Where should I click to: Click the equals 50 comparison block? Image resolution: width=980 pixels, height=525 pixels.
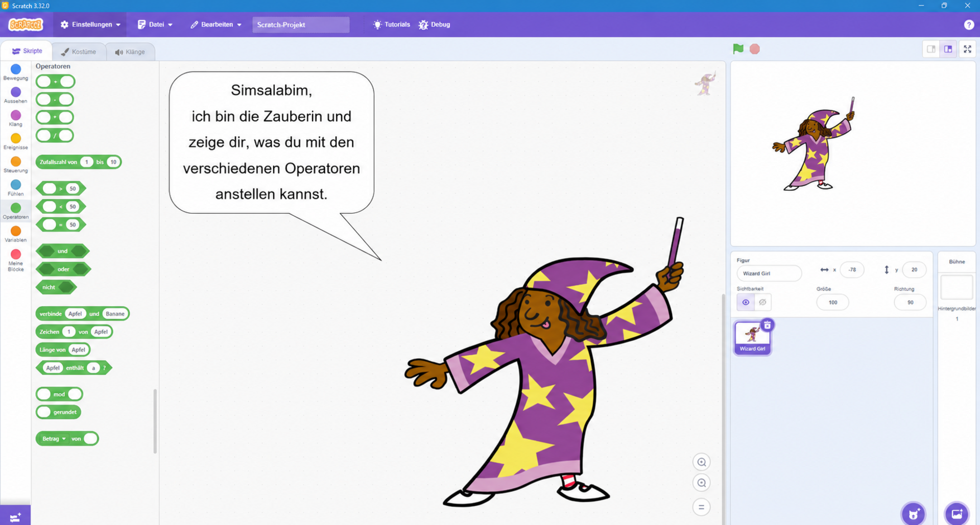[x=61, y=224]
